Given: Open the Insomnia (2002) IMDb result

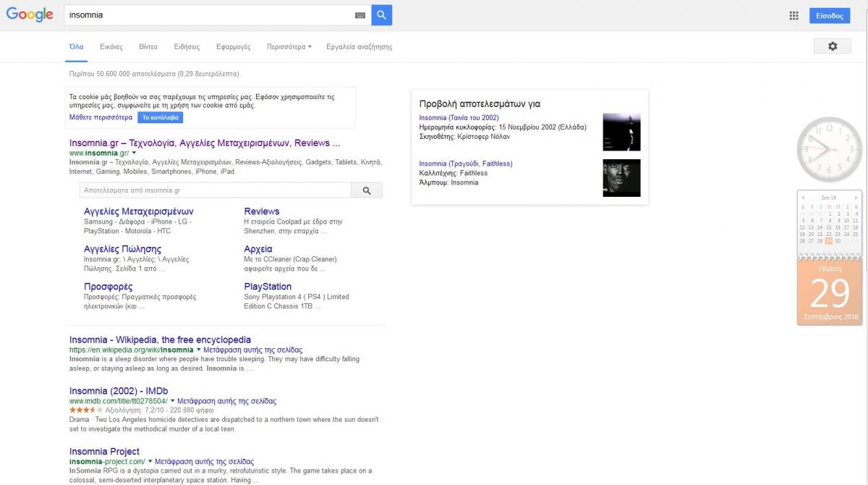Looking at the screenshot, I should tap(119, 391).
